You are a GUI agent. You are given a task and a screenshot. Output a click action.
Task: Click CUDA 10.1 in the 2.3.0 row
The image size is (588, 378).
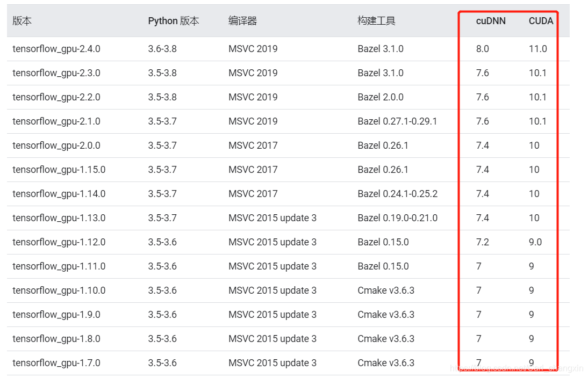(x=537, y=73)
